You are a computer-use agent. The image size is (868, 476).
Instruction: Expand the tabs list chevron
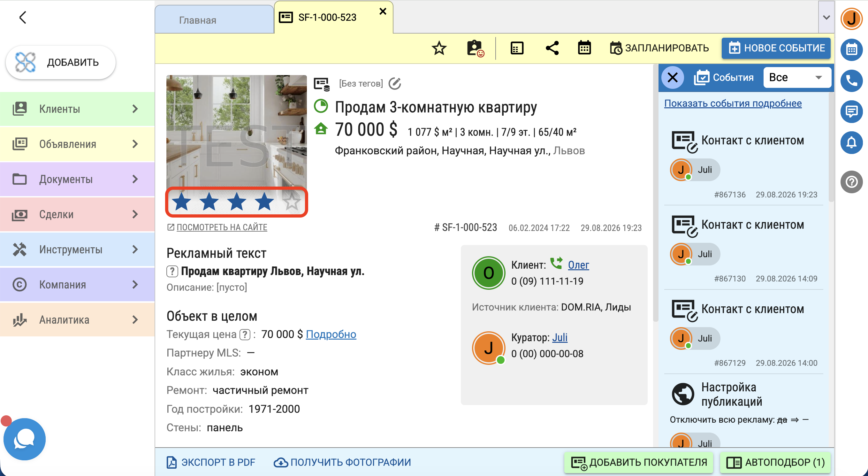tap(826, 18)
